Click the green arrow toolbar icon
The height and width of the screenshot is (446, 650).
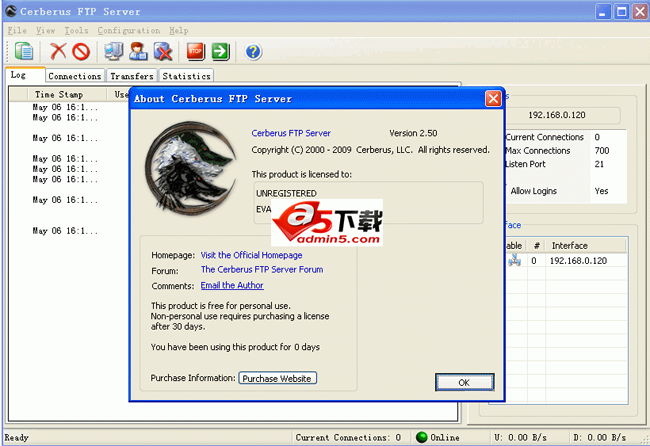(x=220, y=51)
